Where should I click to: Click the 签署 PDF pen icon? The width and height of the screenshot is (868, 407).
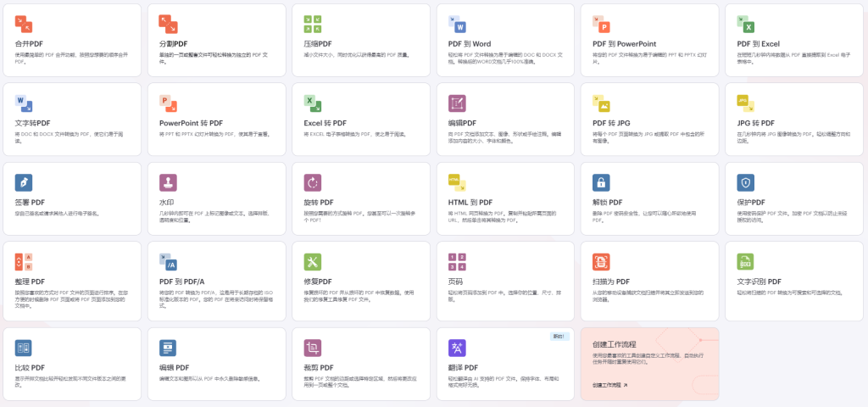[x=24, y=182]
